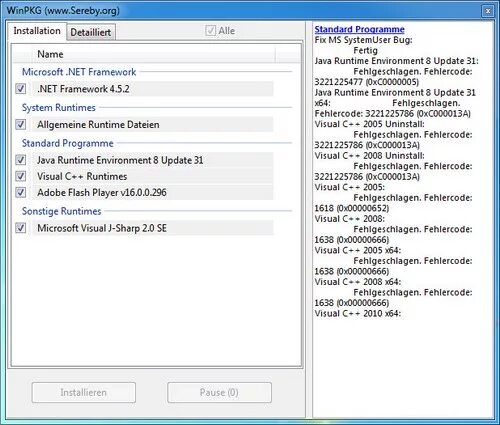Click the Pause (0) button
The height and width of the screenshot is (425, 500).
click(219, 392)
